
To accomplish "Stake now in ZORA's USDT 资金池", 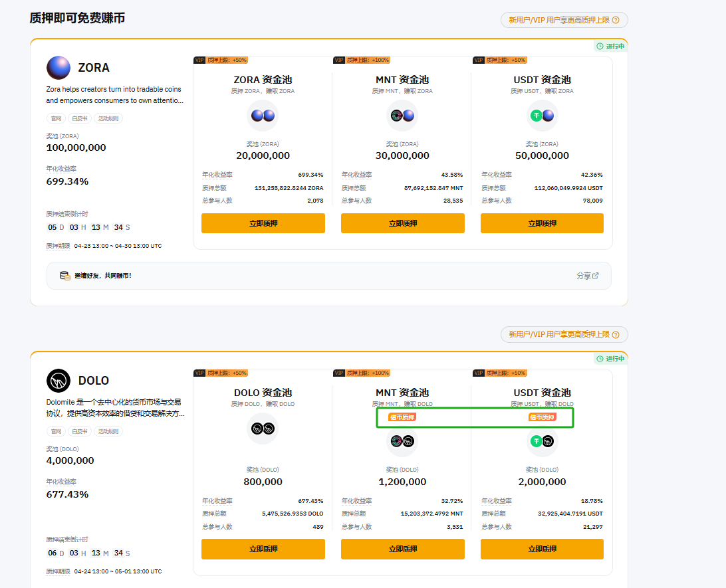I will (543, 223).
